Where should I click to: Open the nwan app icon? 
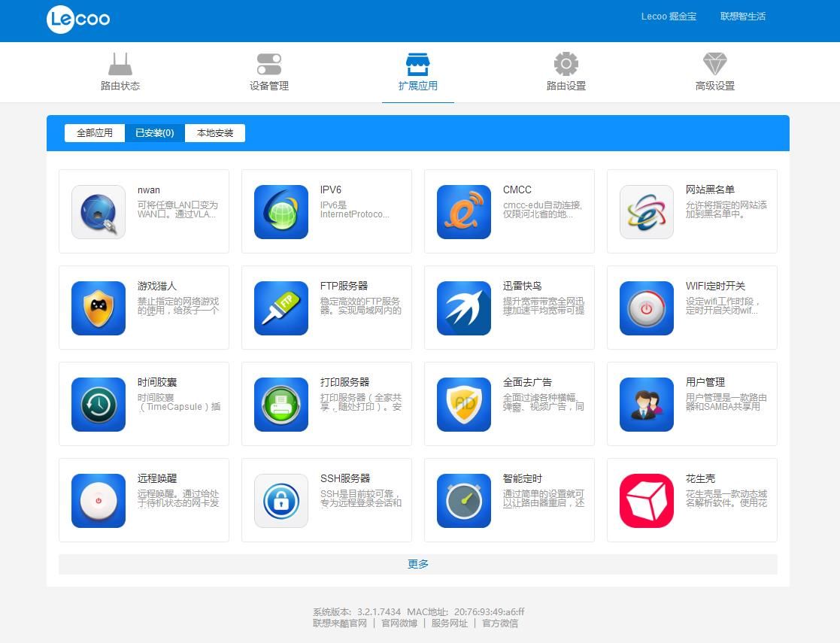point(99,212)
